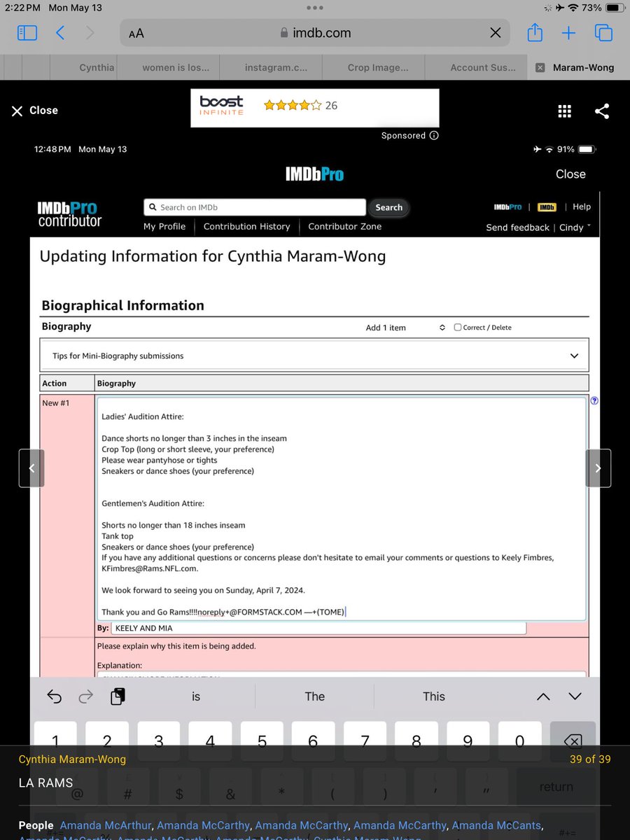Image resolution: width=630 pixels, height=840 pixels.
Task: Tap the AA reader text size control
Action: point(136,33)
